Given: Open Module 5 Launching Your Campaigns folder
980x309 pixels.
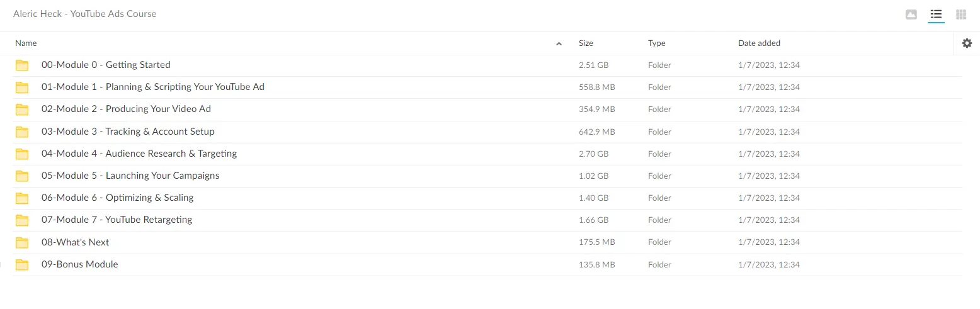Looking at the screenshot, I should click(130, 176).
